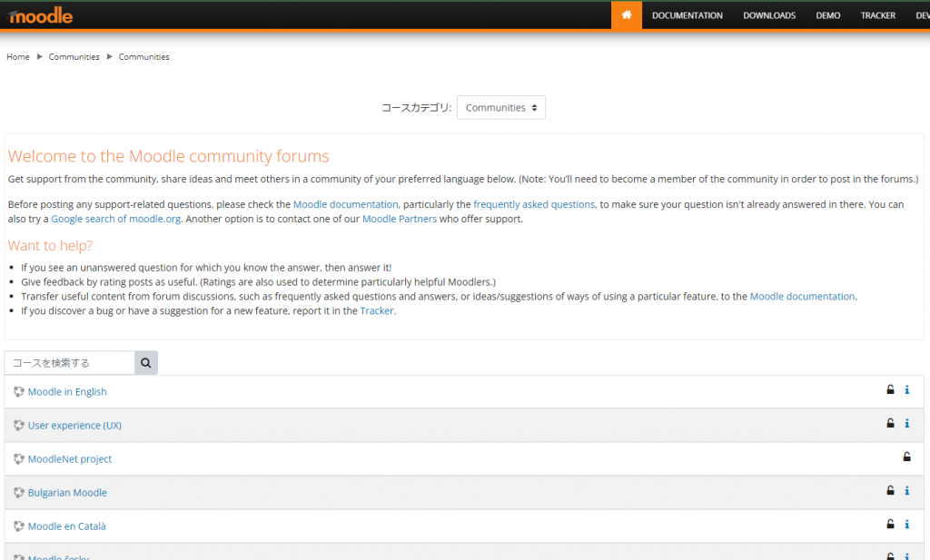Show the info icon for Moodle in English
This screenshot has width=930, height=560.
[907, 389]
